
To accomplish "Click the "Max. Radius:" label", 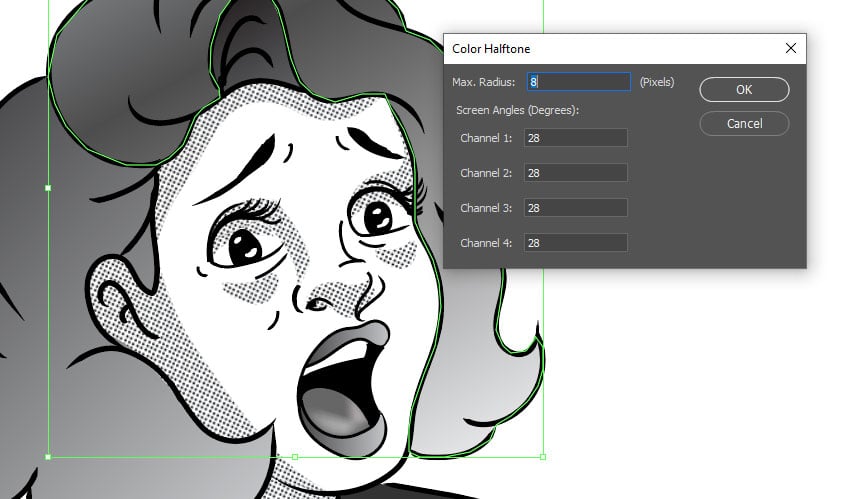I will [x=483, y=82].
